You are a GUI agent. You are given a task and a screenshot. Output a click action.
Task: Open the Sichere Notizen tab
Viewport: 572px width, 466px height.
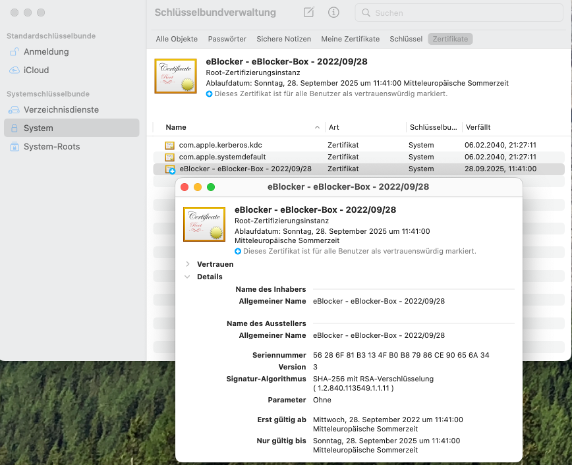[284, 39]
